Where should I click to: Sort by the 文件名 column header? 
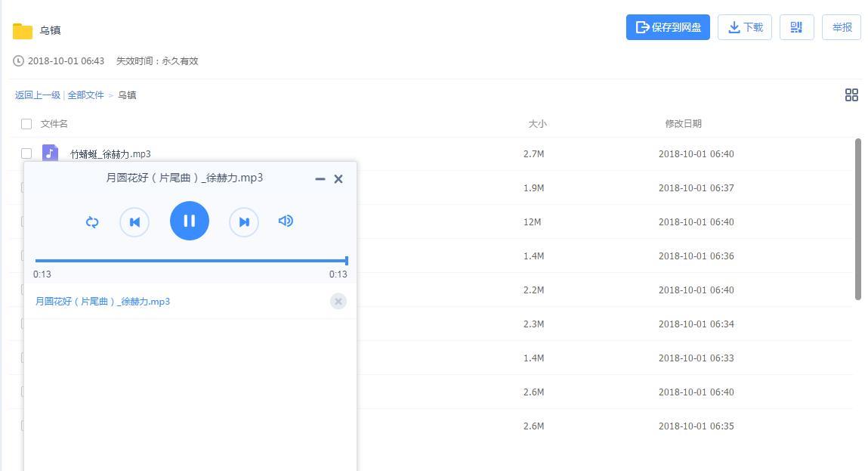[x=54, y=123]
